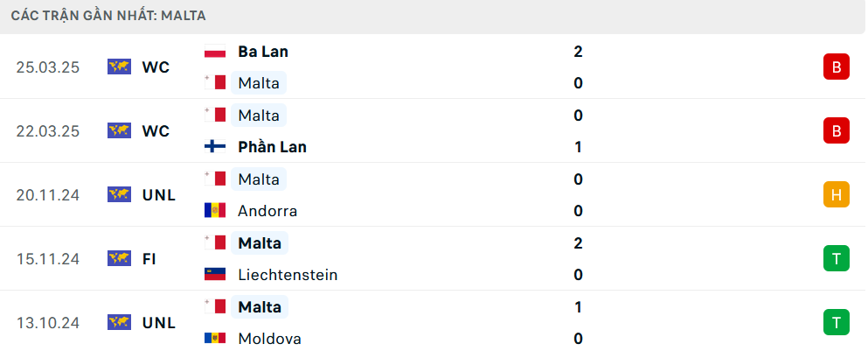Click the red B badge for the Ba Lan match
The image size is (868, 351).
coord(836,67)
